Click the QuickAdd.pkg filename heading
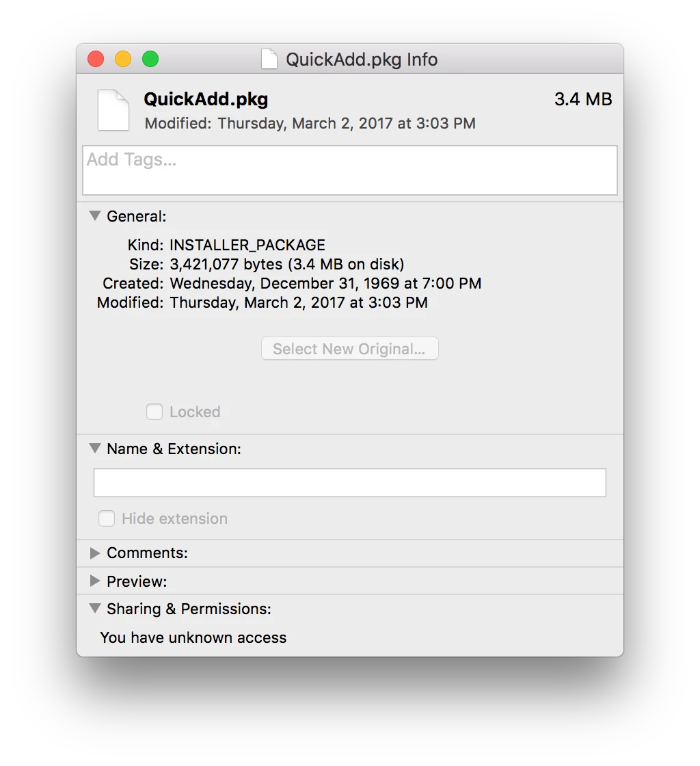The width and height of the screenshot is (700, 766). tap(206, 99)
